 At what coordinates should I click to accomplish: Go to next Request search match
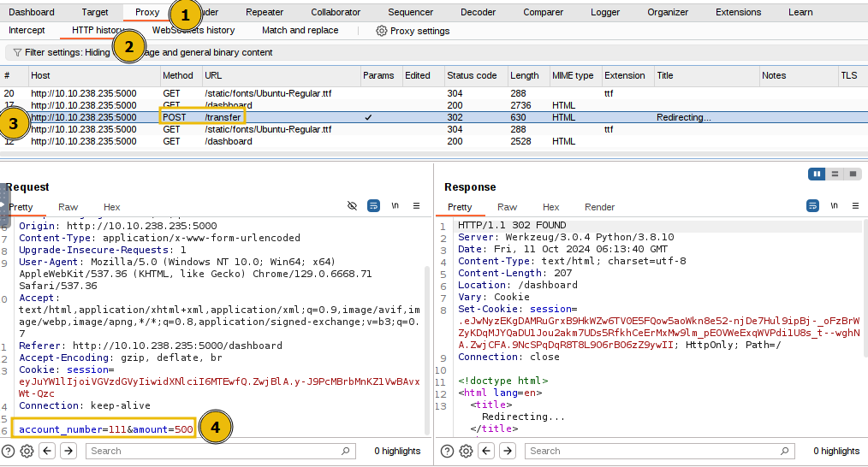click(68, 451)
